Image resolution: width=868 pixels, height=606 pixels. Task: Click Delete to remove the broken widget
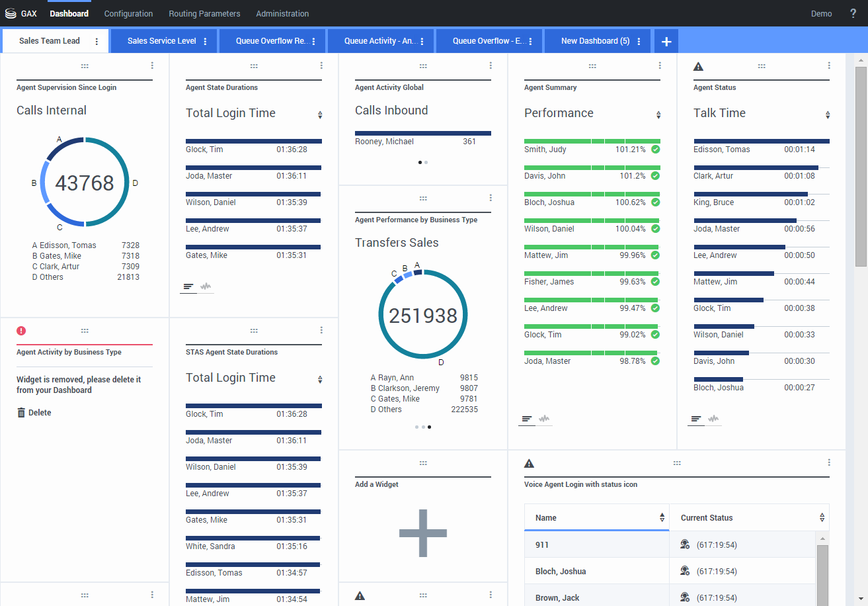tap(40, 413)
